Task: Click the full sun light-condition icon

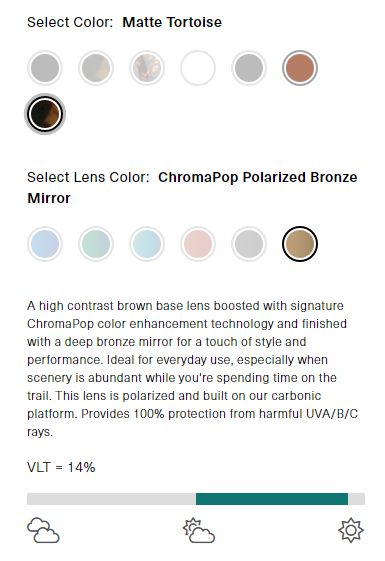Action: (x=351, y=530)
